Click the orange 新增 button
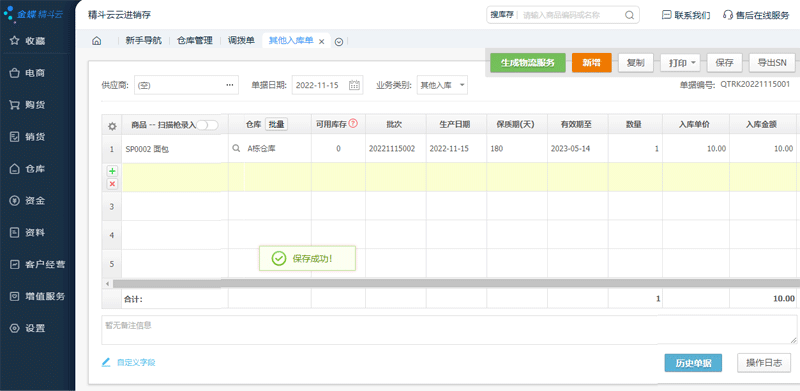800x391 pixels. [591, 63]
